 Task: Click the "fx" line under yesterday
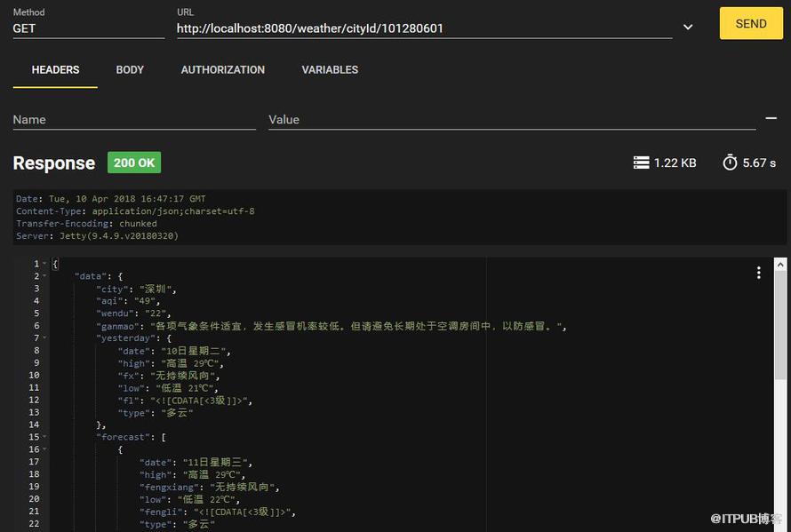(169, 375)
